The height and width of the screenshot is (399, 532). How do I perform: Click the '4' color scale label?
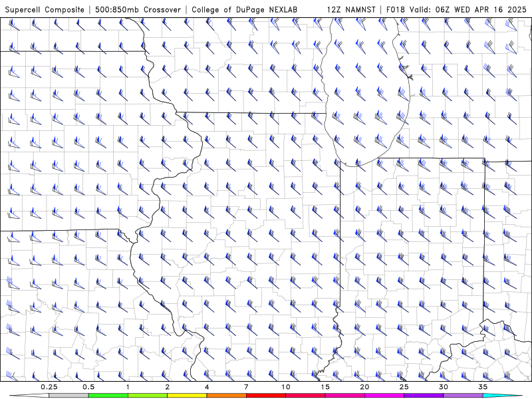point(207,387)
